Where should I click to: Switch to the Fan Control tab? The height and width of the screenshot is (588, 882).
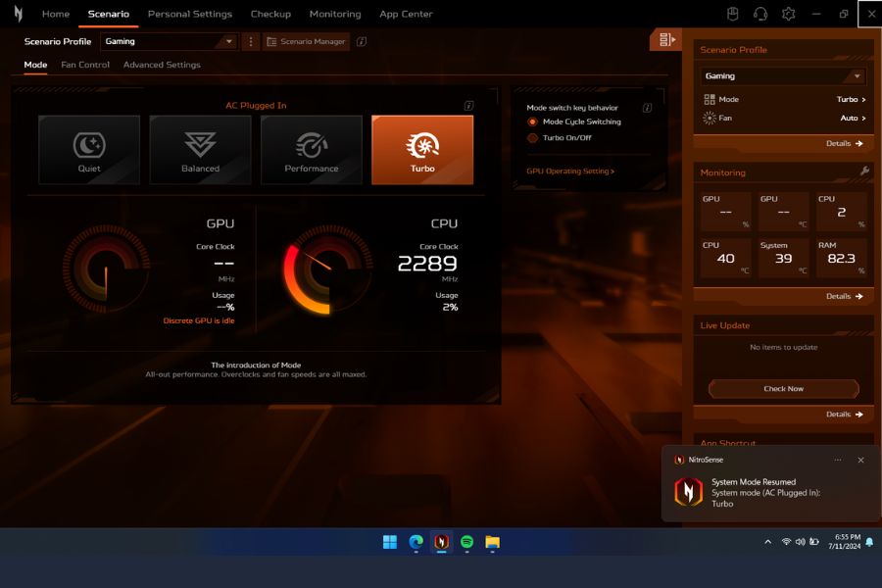[x=85, y=65]
